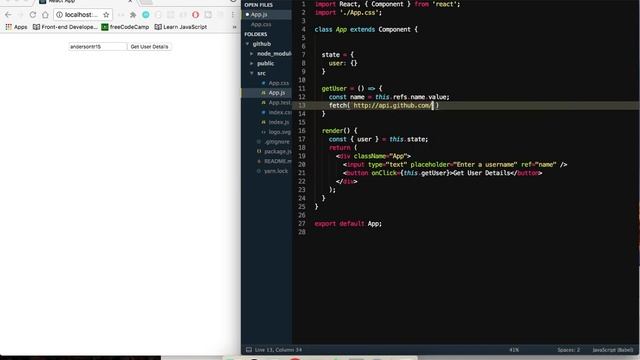Open index.css in sidebar
Viewport: 640px width, 360px height.
280,112
